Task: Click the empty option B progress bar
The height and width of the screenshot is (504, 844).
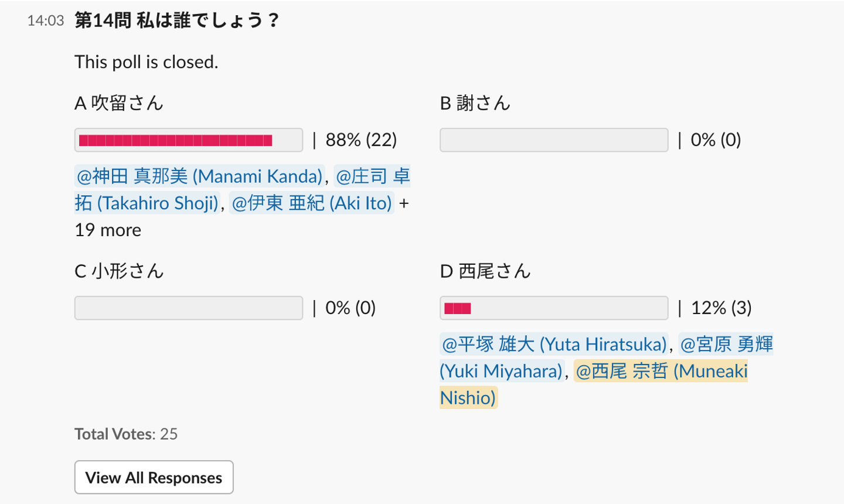Action: click(553, 140)
